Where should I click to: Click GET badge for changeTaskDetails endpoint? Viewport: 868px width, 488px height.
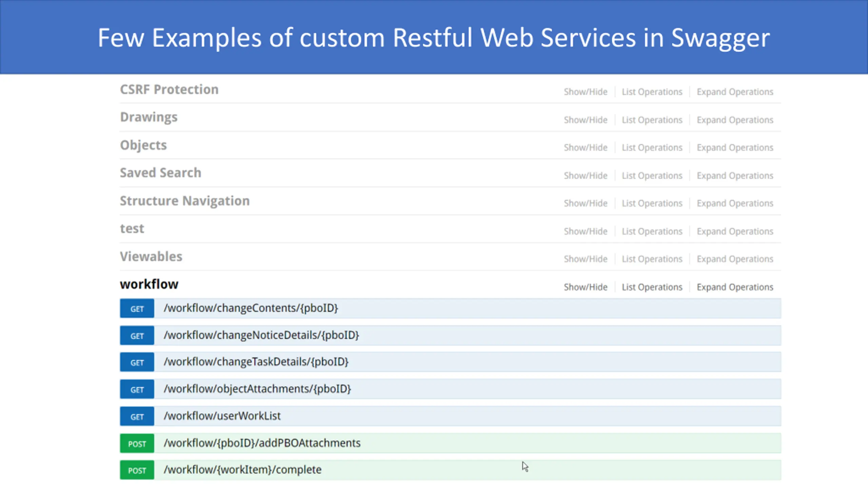(137, 362)
